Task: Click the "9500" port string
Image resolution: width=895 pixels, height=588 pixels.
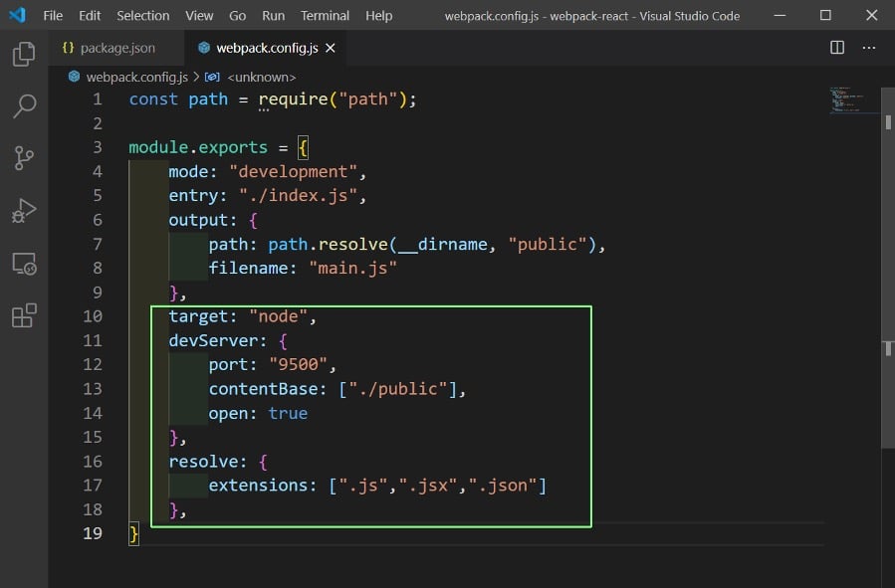Action: (x=298, y=364)
